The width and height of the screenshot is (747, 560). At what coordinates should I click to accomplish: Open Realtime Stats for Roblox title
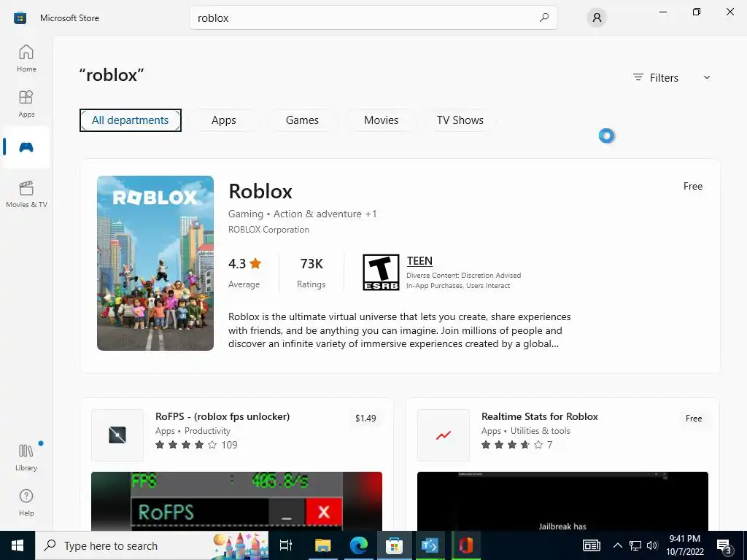coord(539,416)
